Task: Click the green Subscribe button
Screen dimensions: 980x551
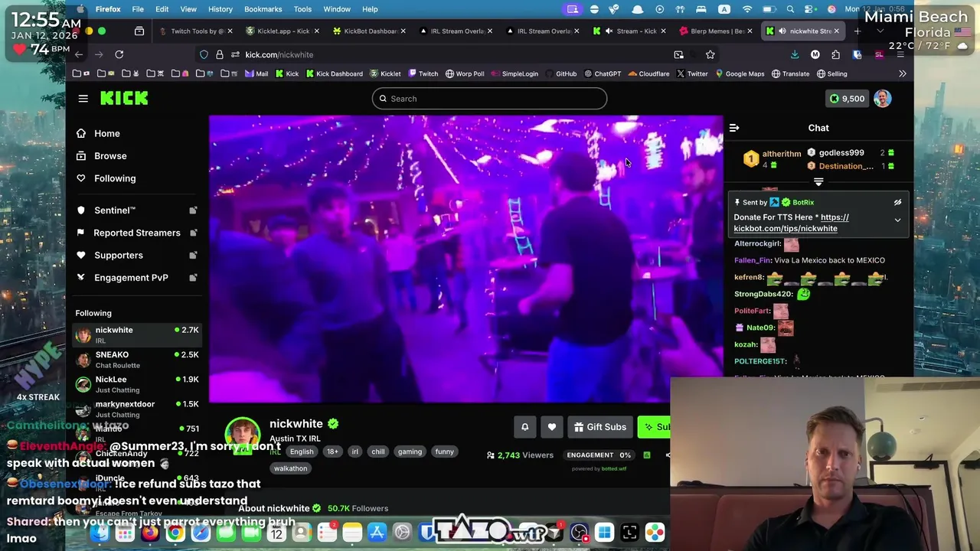Action: click(655, 427)
